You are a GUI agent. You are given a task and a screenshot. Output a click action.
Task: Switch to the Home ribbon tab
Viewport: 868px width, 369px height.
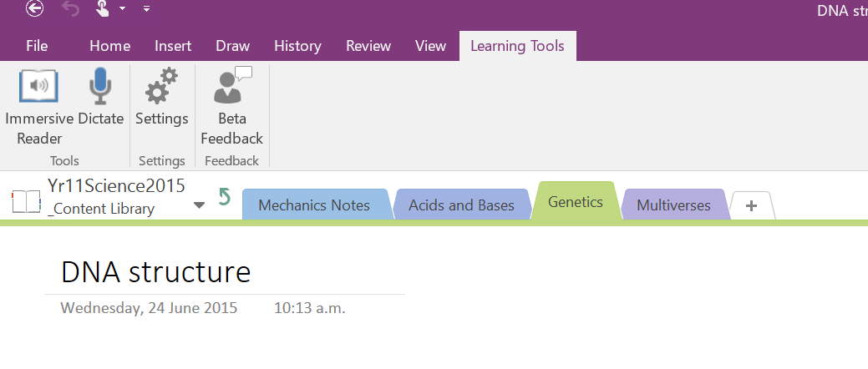pyautogui.click(x=109, y=46)
